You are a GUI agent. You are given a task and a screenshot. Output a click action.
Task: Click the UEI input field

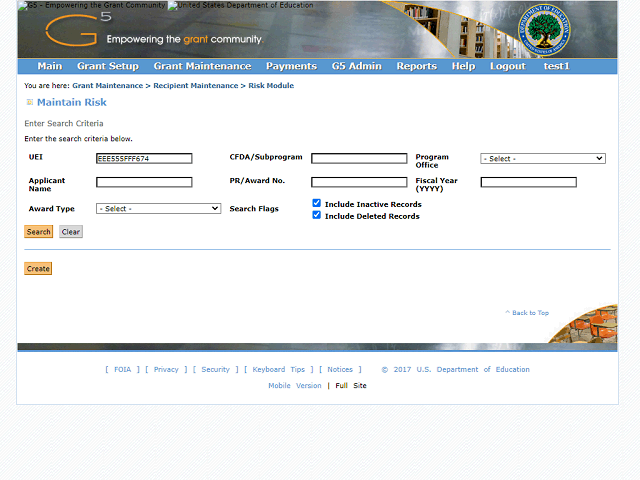tap(144, 158)
